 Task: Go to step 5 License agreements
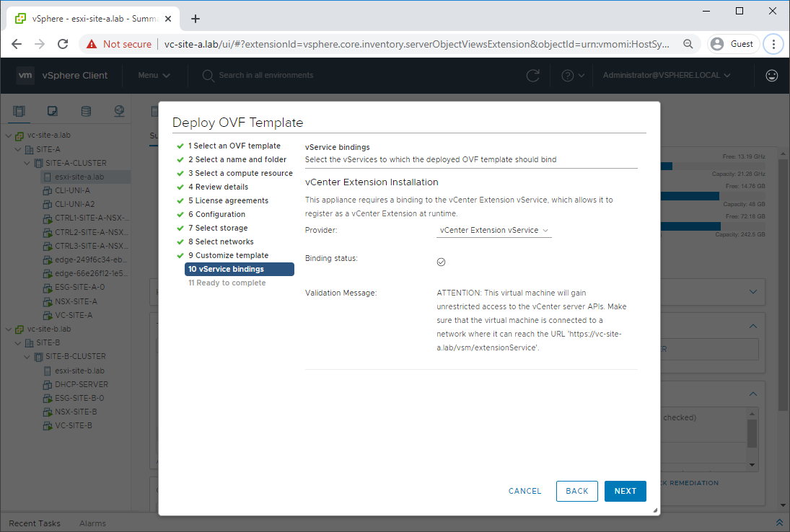(x=228, y=200)
